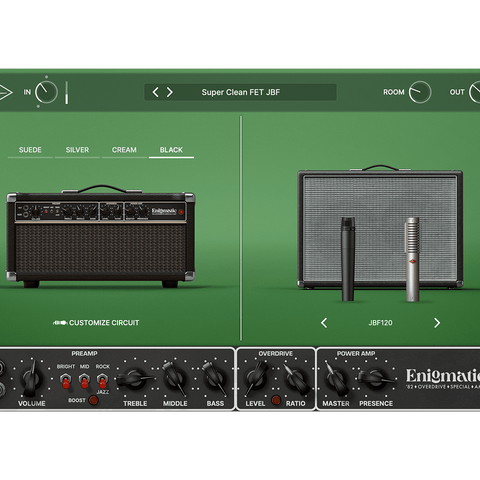Screen dimensions: 480x480
Task: Click the overdrive RATIO knob
Action: (296, 379)
